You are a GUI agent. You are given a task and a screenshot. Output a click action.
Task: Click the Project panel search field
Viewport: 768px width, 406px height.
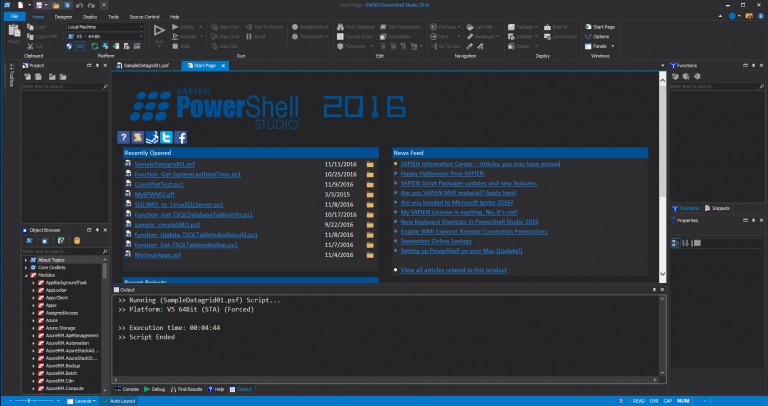(65, 86)
